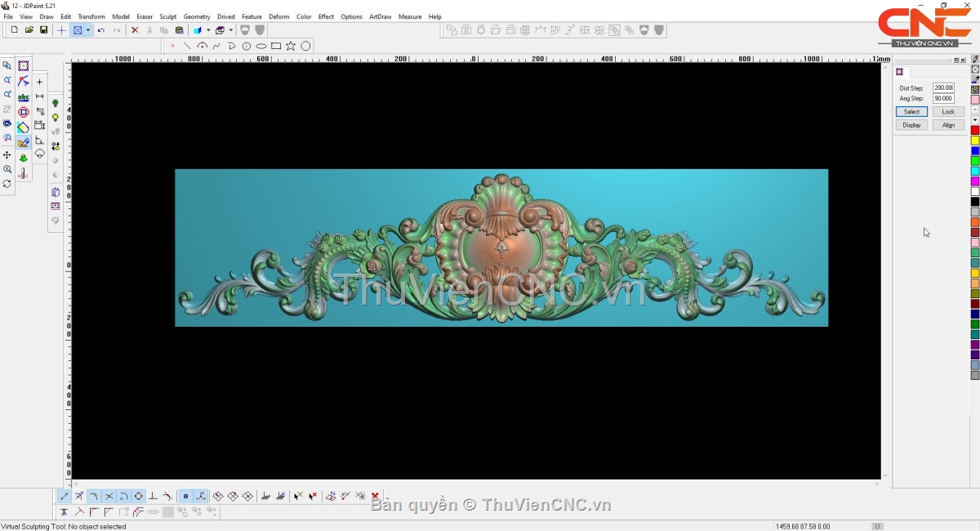Click the yellow light bulb icon
Viewport: 980px width, 531px height.
[56, 118]
